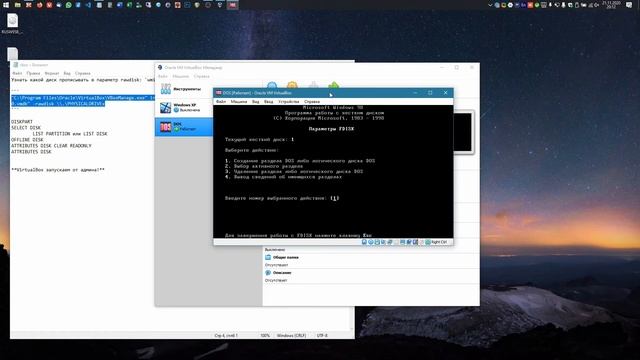
Task: Click the blue new machine toolbar icon
Action: pyautogui.click(x=272, y=85)
